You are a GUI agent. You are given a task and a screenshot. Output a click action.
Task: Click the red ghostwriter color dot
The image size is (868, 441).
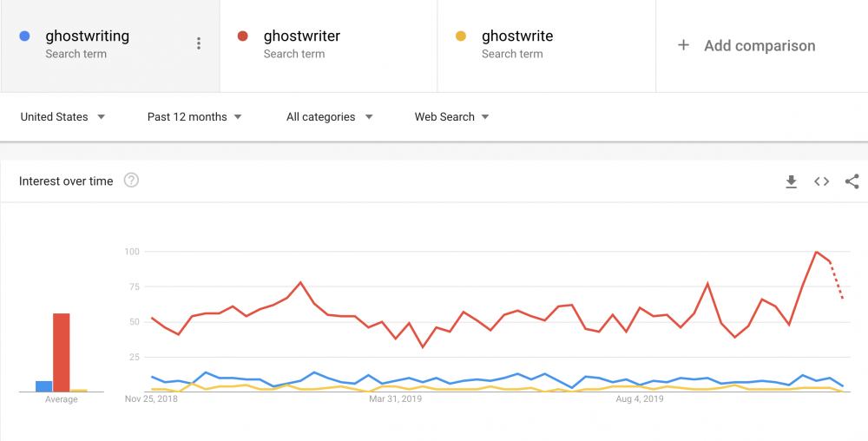click(x=243, y=36)
